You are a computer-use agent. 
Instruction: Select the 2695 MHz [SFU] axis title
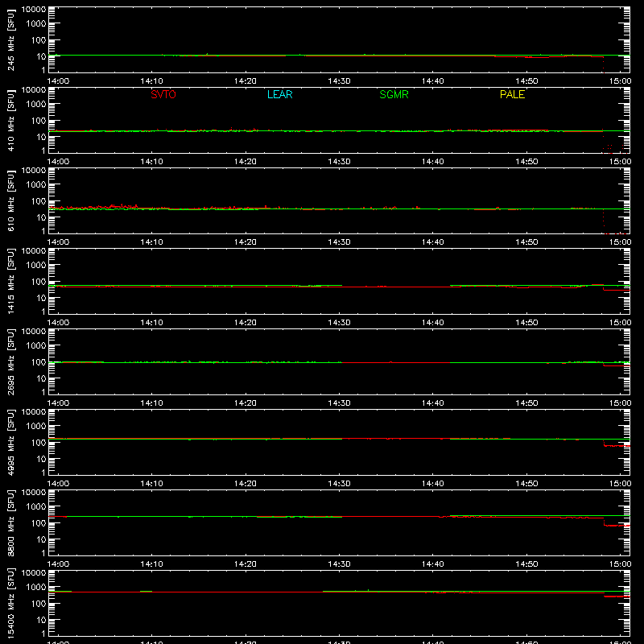tap(10, 361)
